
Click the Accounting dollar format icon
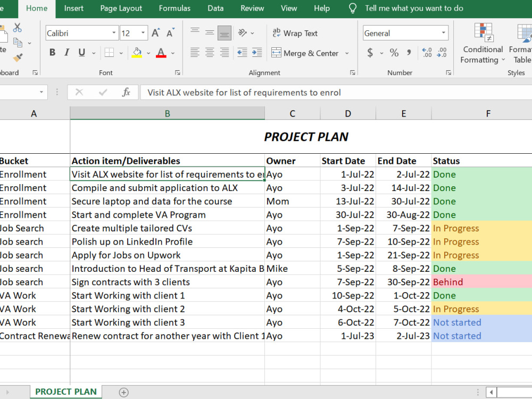click(x=370, y=53)
